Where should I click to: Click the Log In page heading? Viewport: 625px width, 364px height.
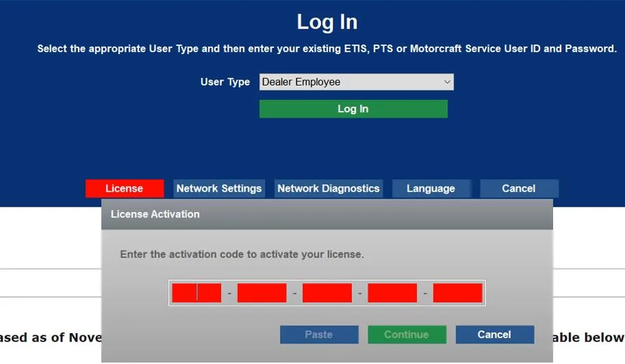pos(327,22)
